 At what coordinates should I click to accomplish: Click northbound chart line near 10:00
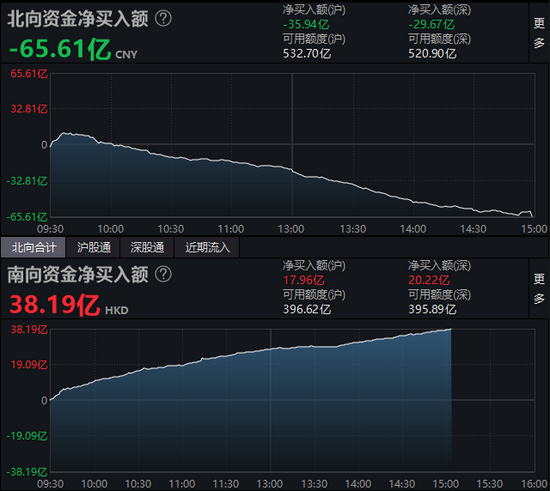click(x=111, y=143)
